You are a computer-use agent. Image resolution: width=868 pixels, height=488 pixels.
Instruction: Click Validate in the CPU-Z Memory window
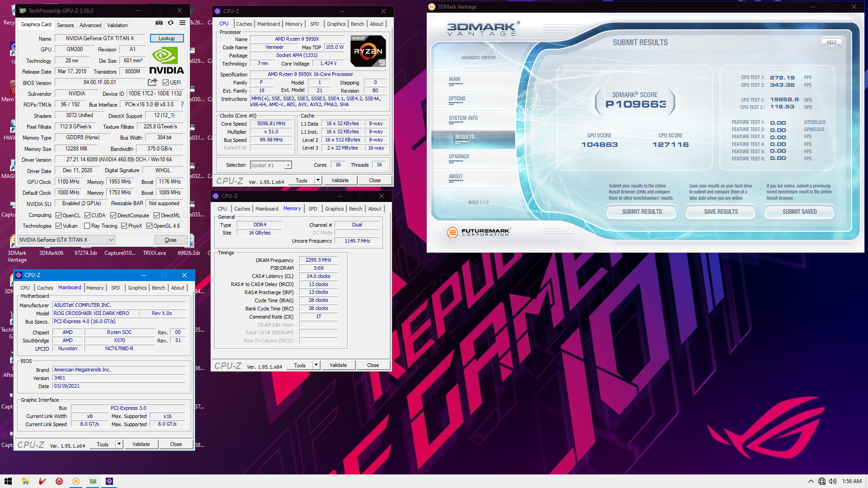coord(338,365)
